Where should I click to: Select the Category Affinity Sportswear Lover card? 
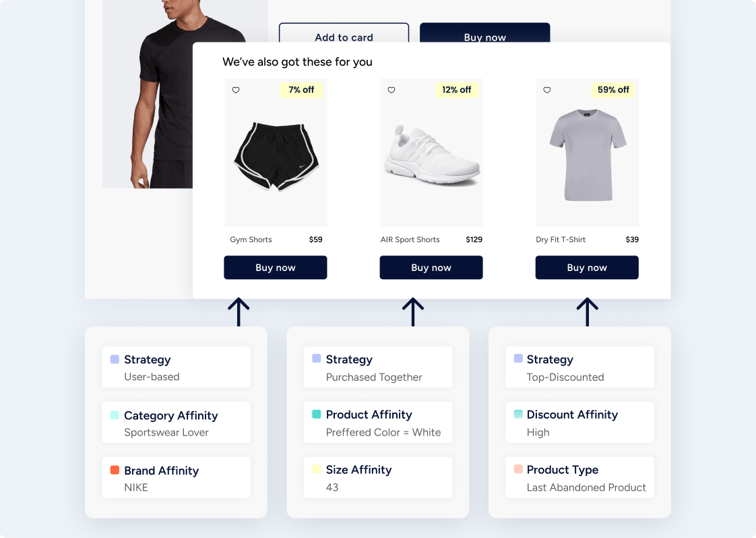(x=176, y=422)
